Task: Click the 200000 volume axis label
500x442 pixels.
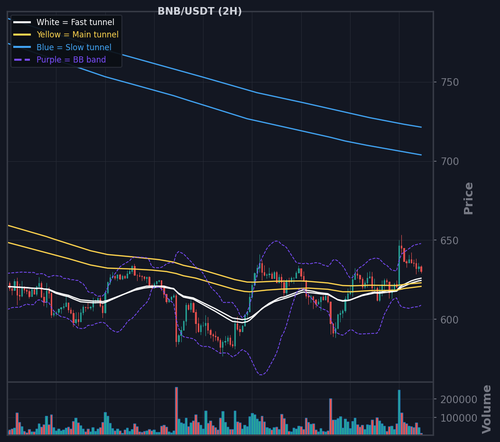Action: click(x=459, y=399)
